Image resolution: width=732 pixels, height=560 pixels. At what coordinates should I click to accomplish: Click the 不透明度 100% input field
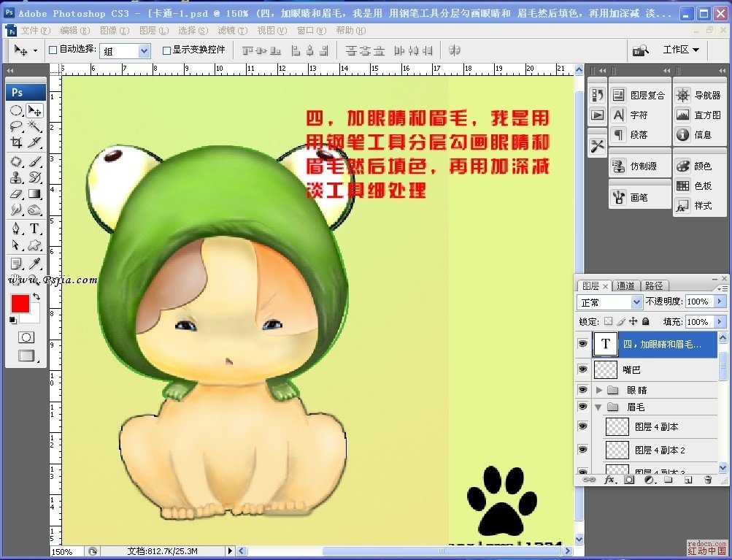(x=698, y=302)
